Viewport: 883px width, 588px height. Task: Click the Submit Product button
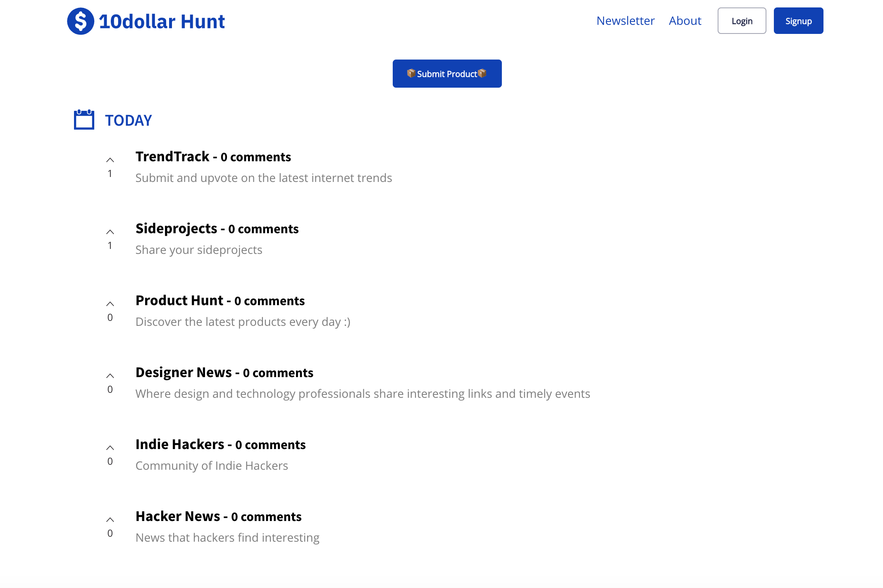447,74
